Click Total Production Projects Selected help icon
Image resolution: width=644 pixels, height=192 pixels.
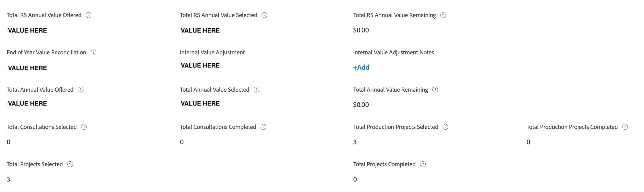click(x=445, y=127)
